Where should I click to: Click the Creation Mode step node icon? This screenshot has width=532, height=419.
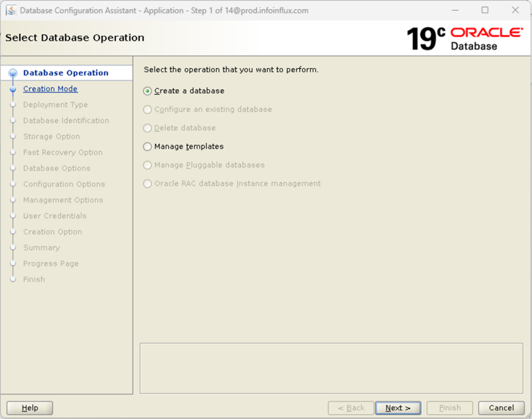click(12, 88)
